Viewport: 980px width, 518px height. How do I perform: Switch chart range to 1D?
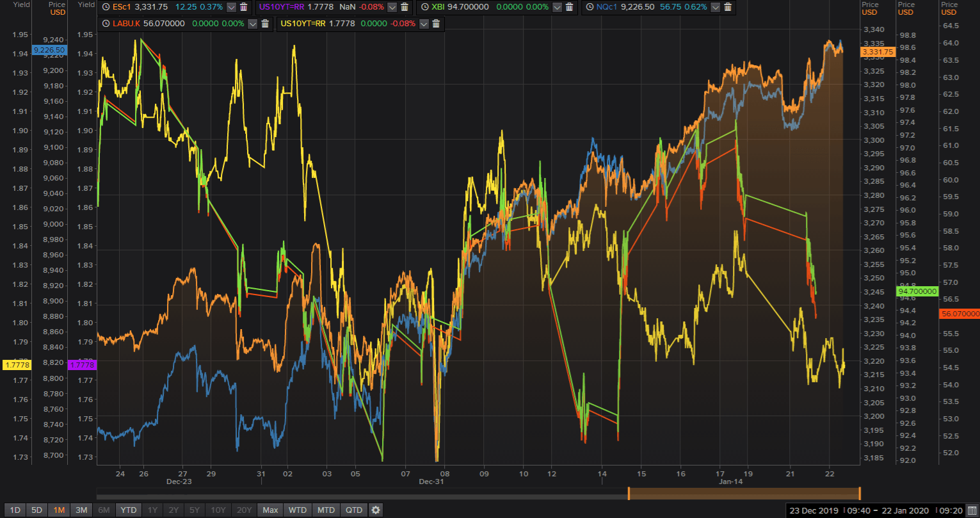click(x=15, y=510)
